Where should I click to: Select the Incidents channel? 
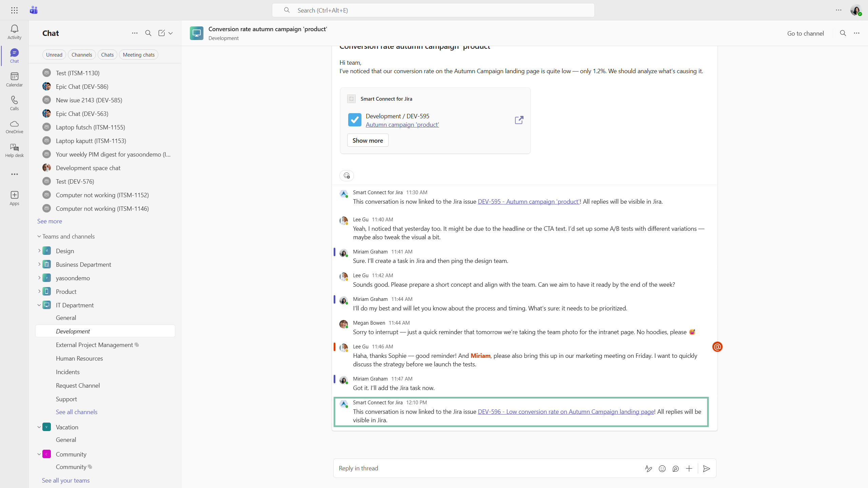click(68, 372)
